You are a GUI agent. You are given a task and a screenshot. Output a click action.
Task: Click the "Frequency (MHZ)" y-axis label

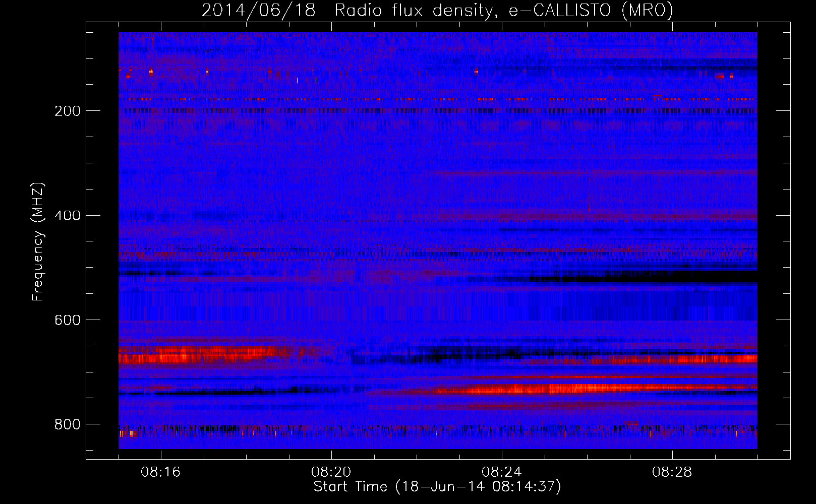(x=38, y=241)
